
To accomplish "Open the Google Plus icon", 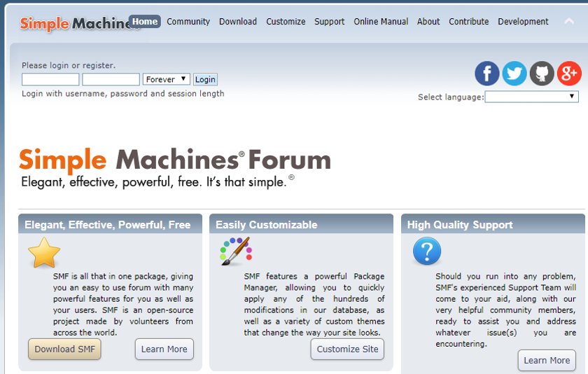I will point(569,74).
